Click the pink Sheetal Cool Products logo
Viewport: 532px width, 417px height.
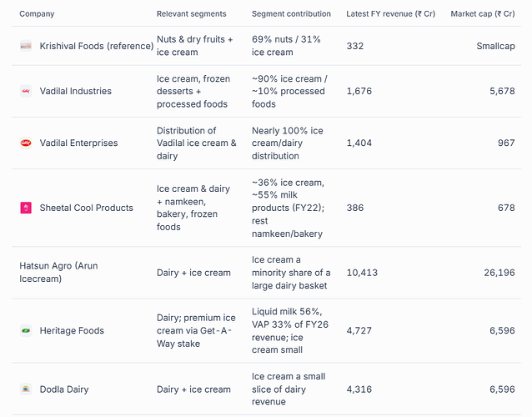26,208
